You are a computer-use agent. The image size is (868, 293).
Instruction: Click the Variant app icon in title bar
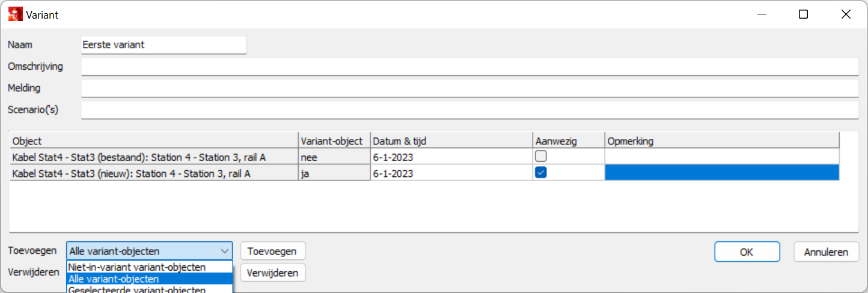tap(15, 15)
